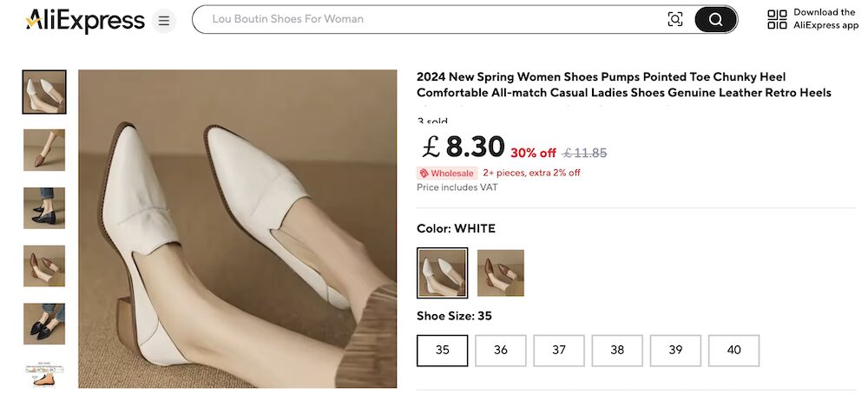The height and width of the screenshot is (407, 868).
Task: Choose the brown shoe color swatch
Action: click(501, 272)
